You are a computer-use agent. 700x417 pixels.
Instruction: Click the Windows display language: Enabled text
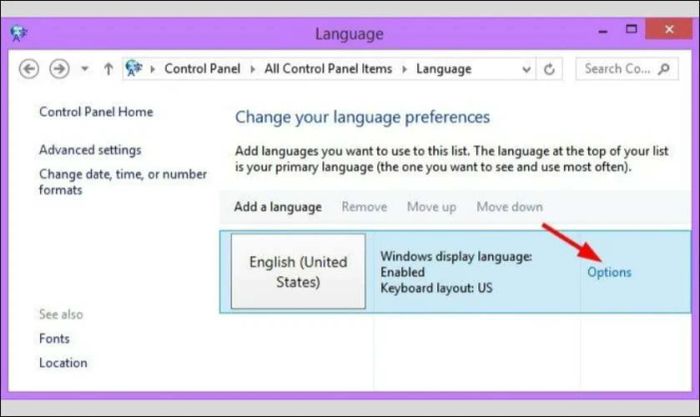click(456, 264)
